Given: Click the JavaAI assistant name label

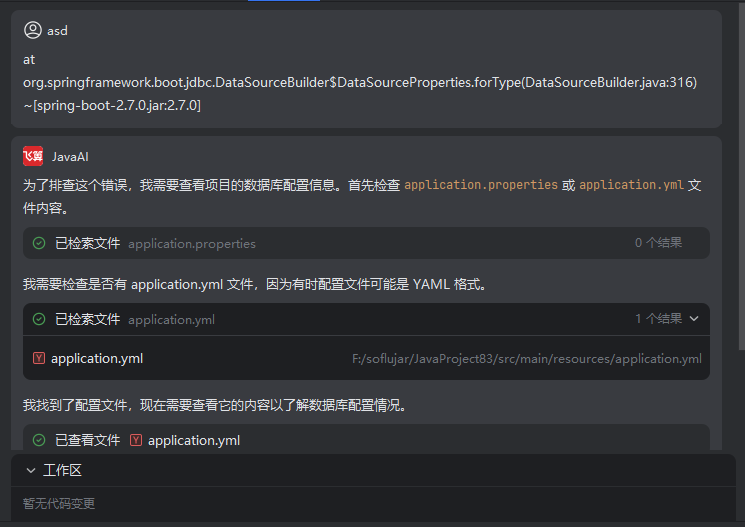Looking at the screenshot, I should point(71,156).
